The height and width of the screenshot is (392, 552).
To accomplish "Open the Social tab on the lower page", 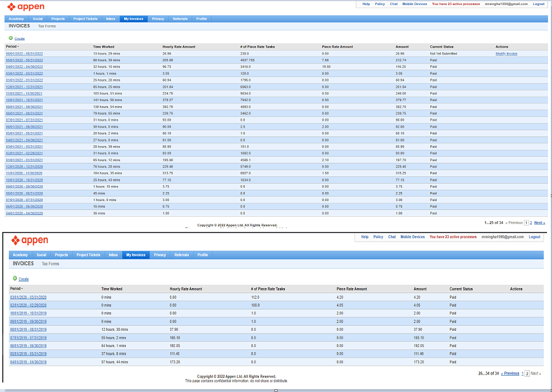I will [x=41, y=254].
